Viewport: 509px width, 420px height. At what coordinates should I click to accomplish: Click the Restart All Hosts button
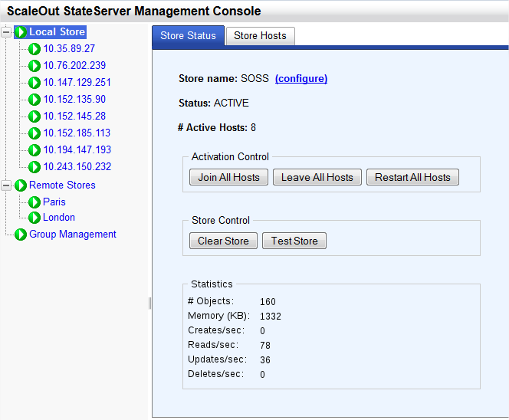[412, 177]
